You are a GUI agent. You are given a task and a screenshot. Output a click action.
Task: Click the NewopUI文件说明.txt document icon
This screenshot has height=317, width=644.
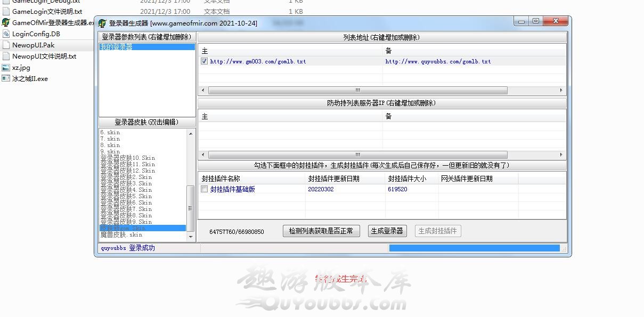pyautogui.click(x=6, y=56)
